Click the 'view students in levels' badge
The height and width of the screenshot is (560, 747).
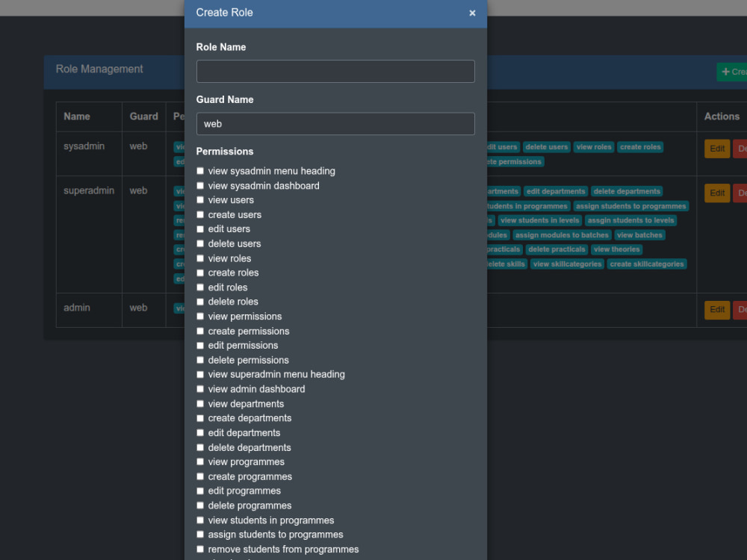pyautogui.click(x=540, y=220)
